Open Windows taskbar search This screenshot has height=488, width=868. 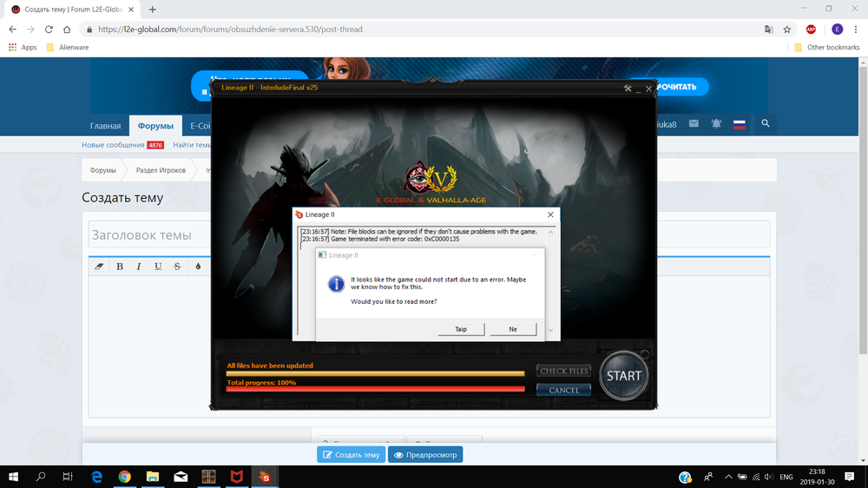pos(41,477)
